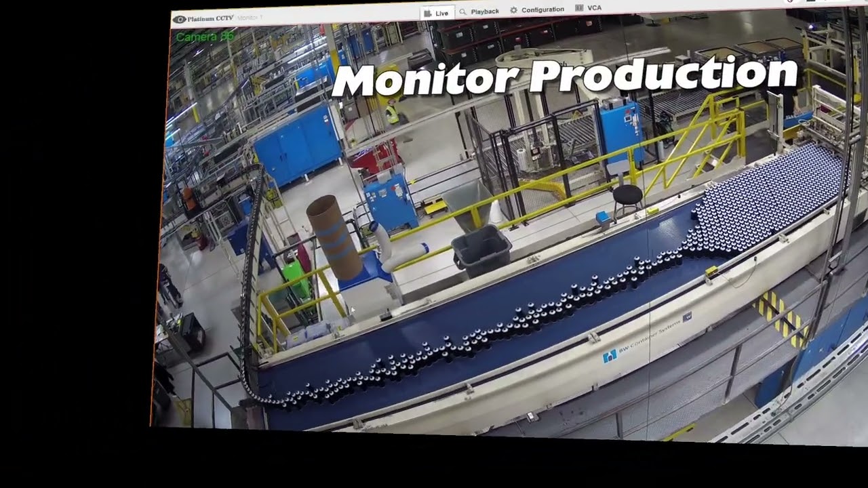Open the VCA tab
This screenshot has width=868, height=488.
[588, 7]
